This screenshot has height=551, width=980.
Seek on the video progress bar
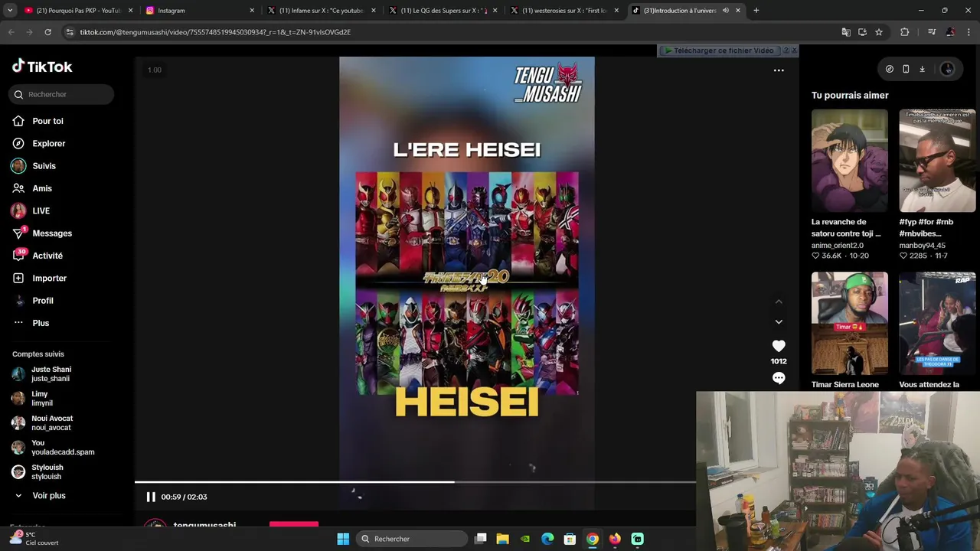tap(415, 482)
